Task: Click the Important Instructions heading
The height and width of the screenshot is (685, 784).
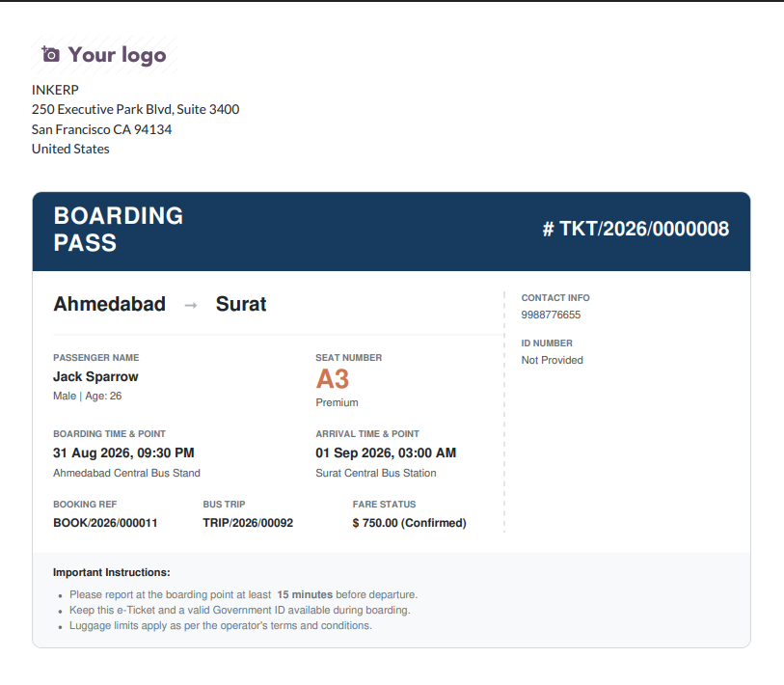Action: coord(112,572)
